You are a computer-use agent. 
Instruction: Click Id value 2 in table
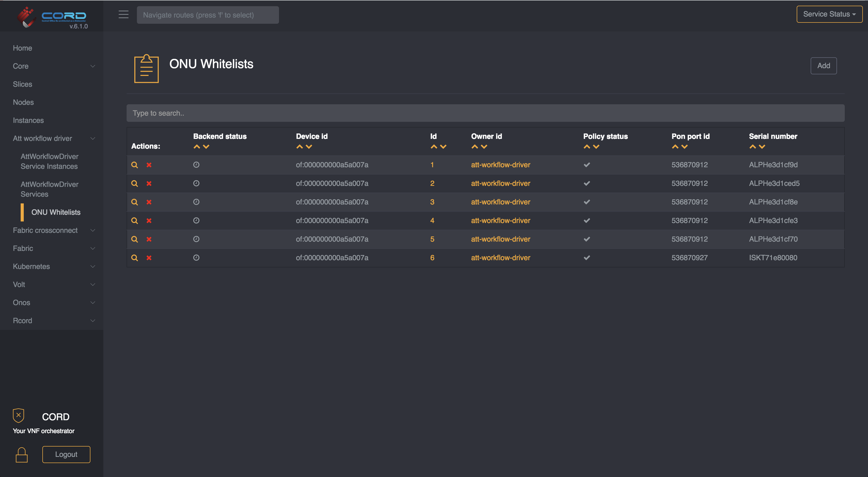[x=432, y=184]
